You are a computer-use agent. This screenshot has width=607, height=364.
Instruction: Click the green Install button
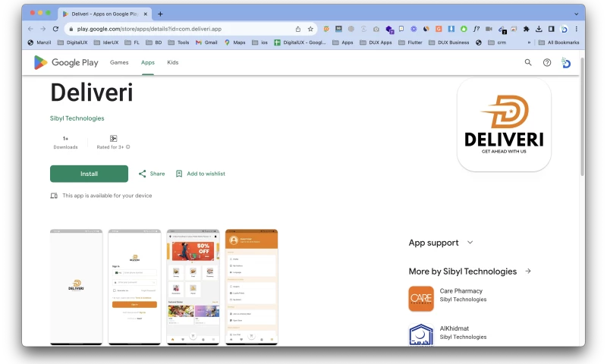[89, 174]
